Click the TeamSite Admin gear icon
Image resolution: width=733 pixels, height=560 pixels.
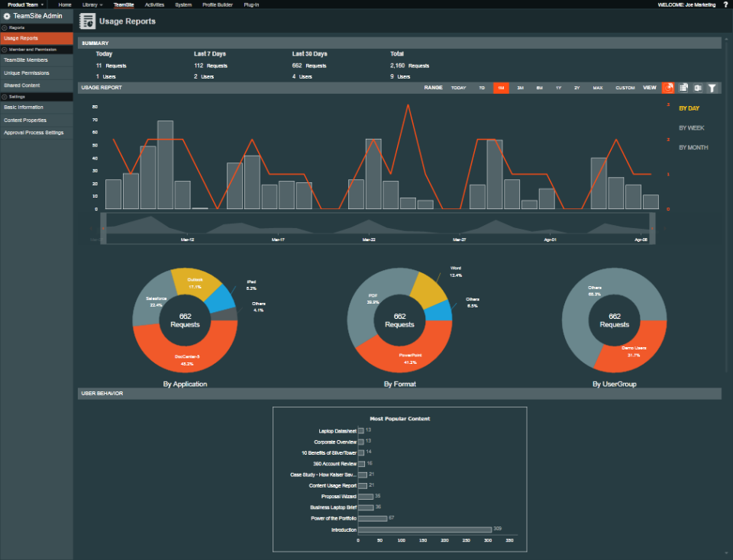tap(7, 16)
